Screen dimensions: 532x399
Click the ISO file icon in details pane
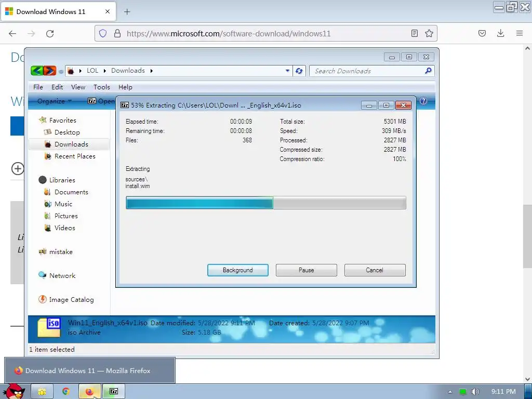(49, 327)
